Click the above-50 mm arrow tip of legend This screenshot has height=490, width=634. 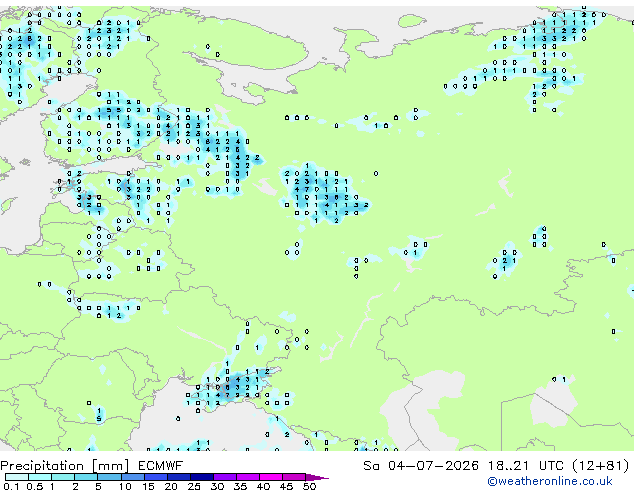coord(317,477)
